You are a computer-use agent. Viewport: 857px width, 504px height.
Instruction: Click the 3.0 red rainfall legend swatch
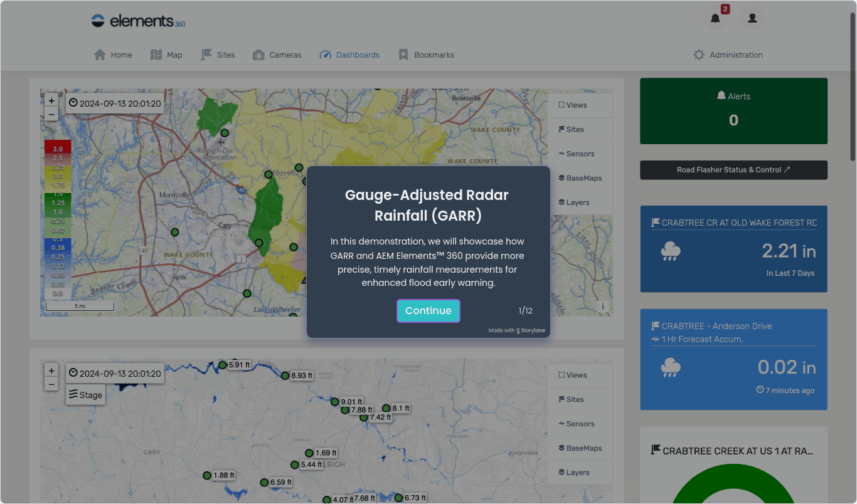[x=58, y=149]
